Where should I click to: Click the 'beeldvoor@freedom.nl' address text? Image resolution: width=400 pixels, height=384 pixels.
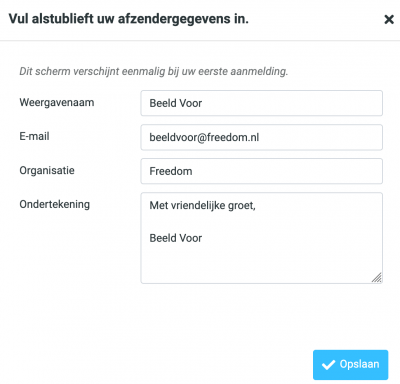(x=204, y=137)
